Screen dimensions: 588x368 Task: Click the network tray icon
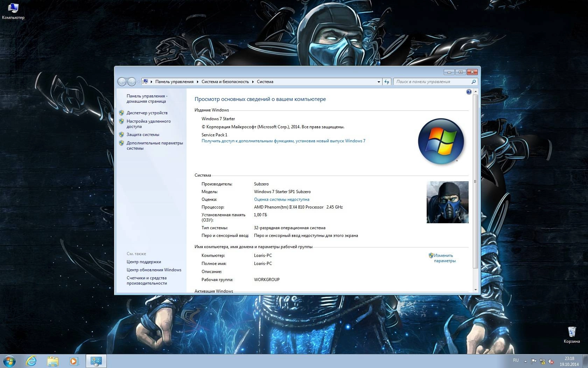tap(542, 361)
